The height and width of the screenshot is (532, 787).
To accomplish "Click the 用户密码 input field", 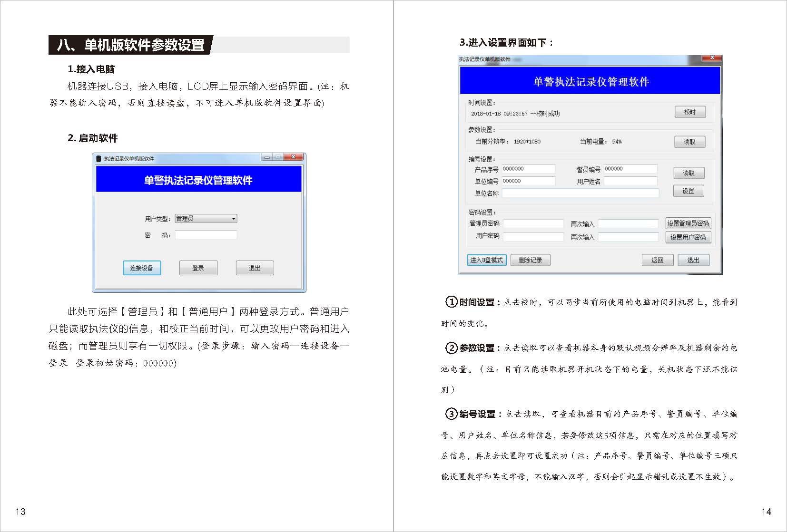I will pyautogui.click(x=533, y=236).
